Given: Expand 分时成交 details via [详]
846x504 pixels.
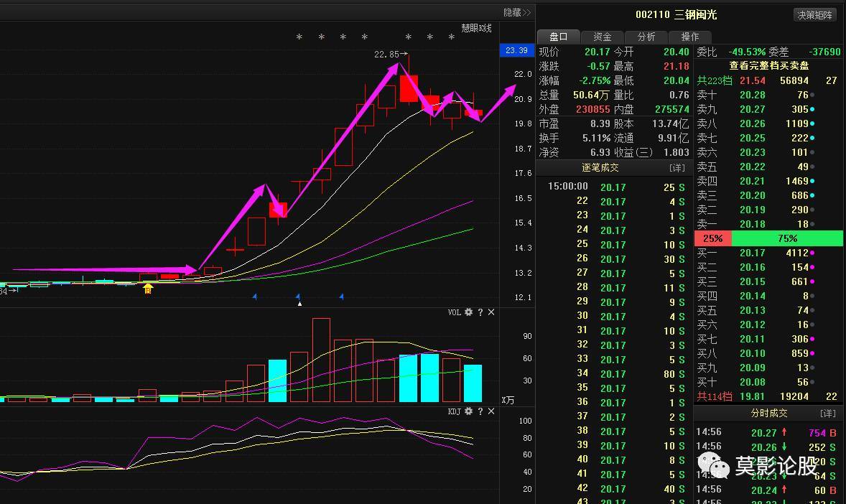Looking at the screenshot, I should tap(827, 414).
